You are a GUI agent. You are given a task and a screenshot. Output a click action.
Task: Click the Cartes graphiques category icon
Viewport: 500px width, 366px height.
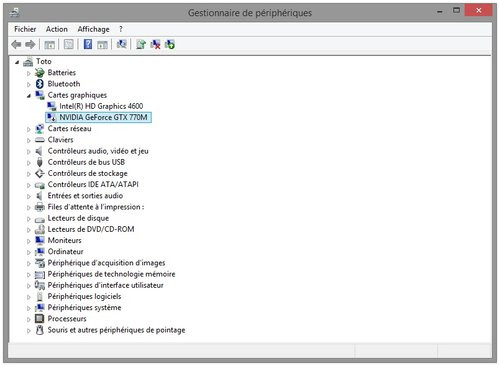click(x=40, y=95)
